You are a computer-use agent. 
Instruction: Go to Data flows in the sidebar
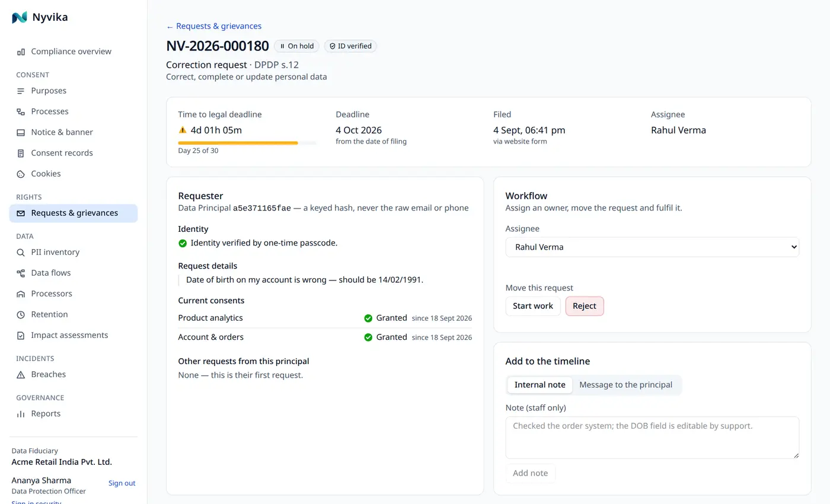pyautogui.click(x=74, y=273)
